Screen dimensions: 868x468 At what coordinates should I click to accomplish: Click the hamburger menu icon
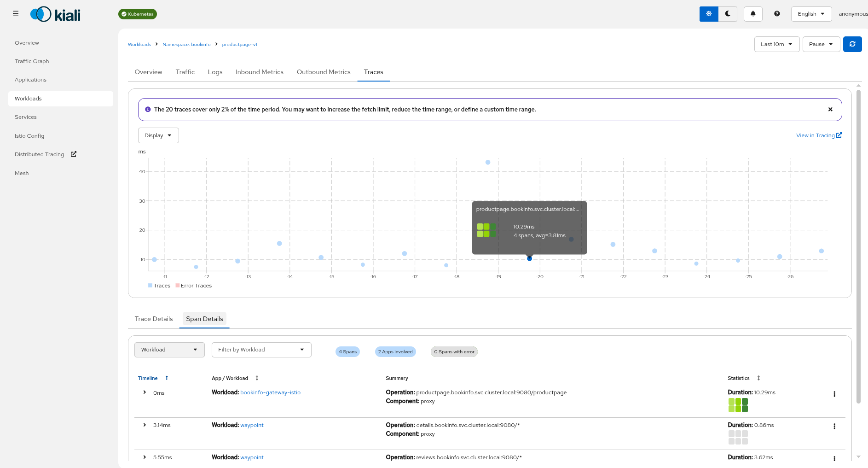click(16, 14)
